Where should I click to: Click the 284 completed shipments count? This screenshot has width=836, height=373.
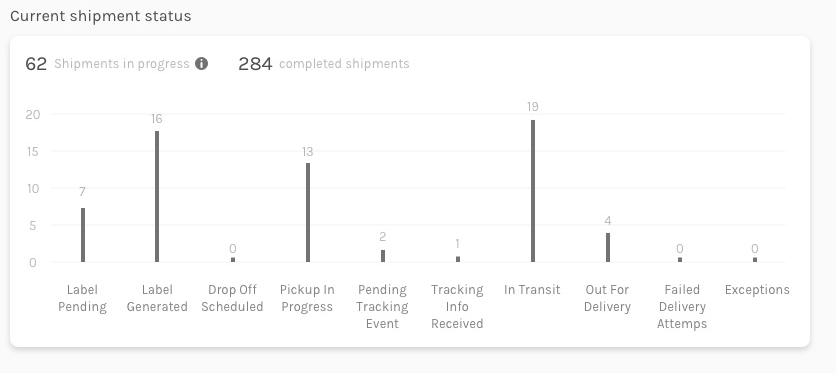[x=255, y=64]
